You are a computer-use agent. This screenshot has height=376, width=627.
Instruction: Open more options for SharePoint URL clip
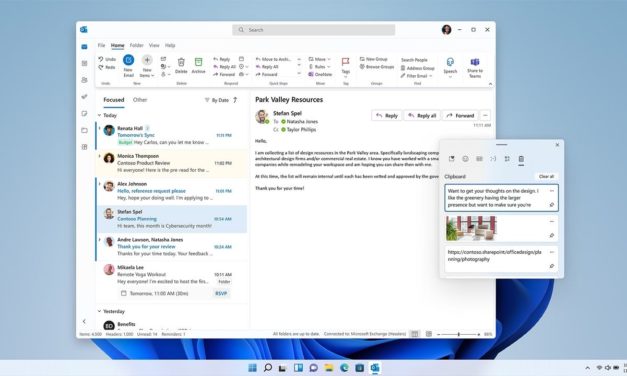pyautogui.click(x=552, y=252)
